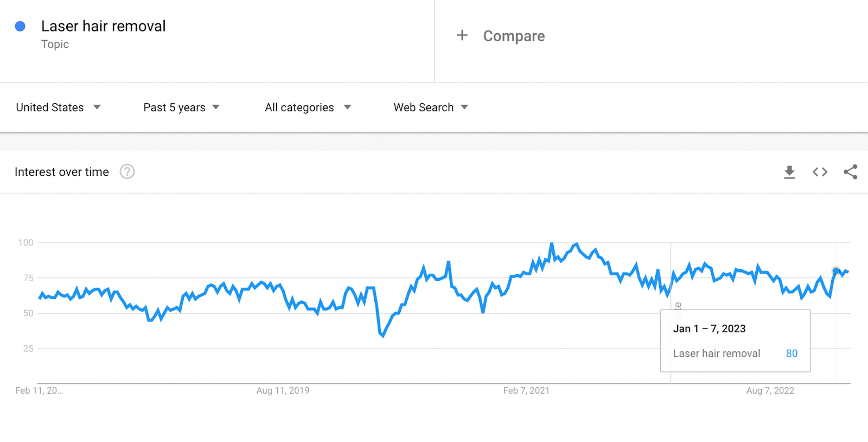This screenshot has height=442, width=868.
Task: Click the plus icon beside Compare
Action: click(x=462, y=35)
